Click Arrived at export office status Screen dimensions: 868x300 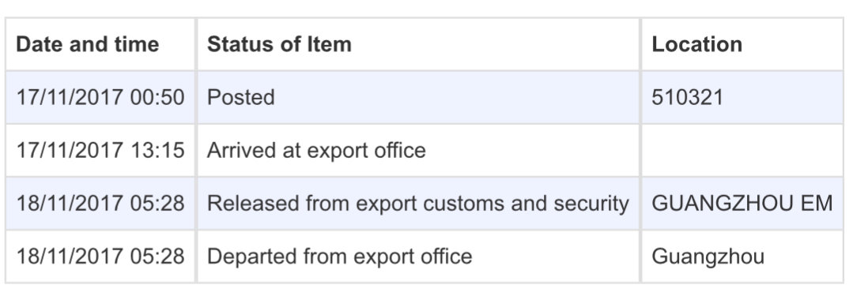click(x=316, y=150)
